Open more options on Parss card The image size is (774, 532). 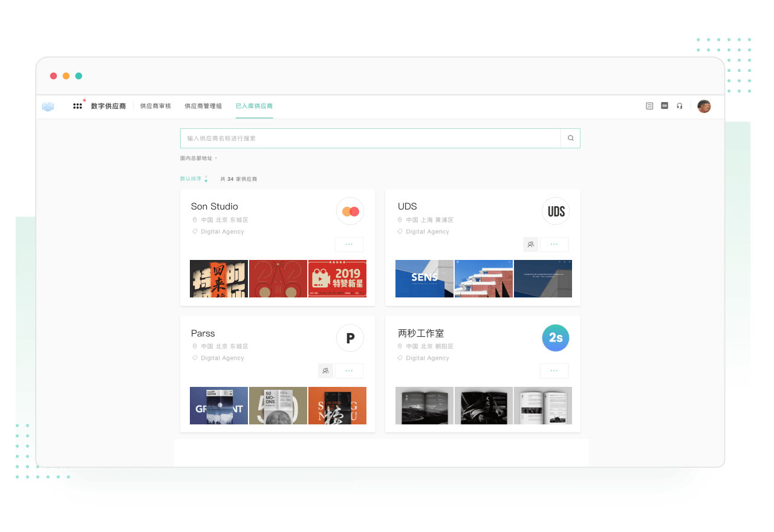349,371
